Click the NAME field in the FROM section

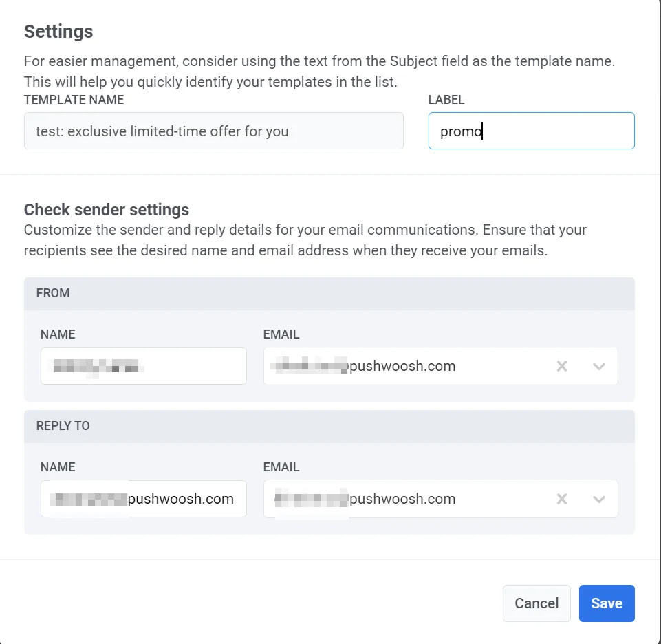143,366
